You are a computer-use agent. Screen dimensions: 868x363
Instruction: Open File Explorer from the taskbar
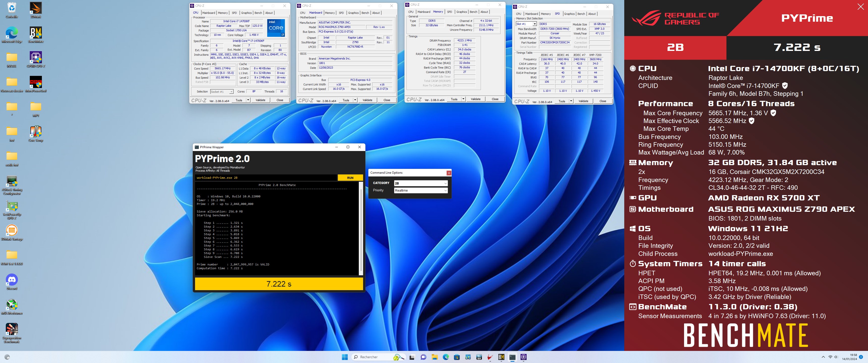tap(434, 357)
